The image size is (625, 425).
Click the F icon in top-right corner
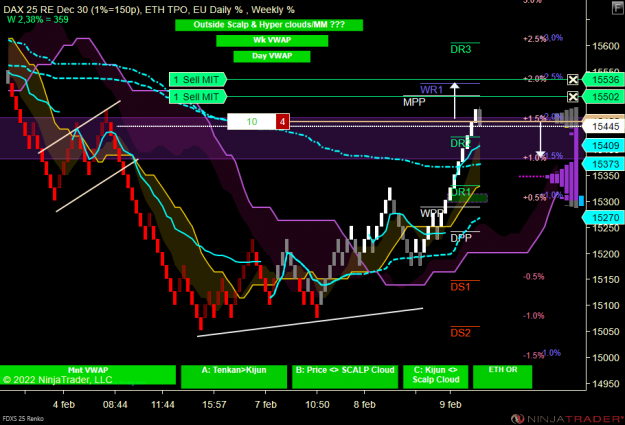(617, 8)
